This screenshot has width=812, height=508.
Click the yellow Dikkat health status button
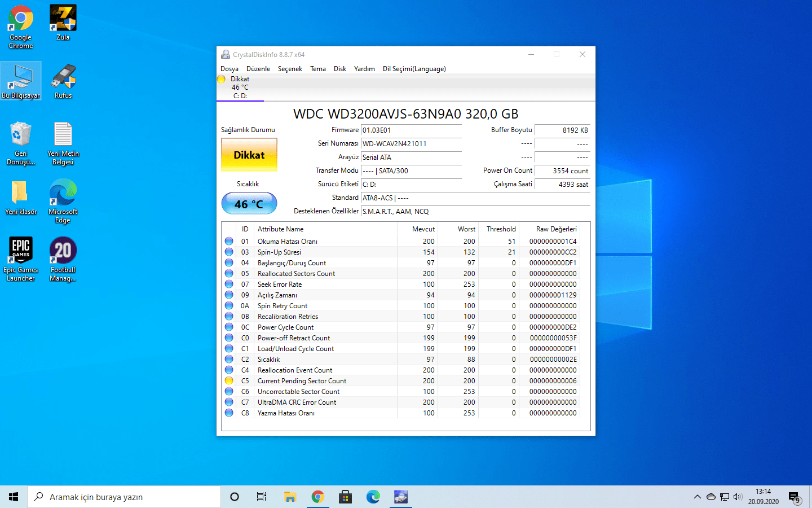pos(249,155)
